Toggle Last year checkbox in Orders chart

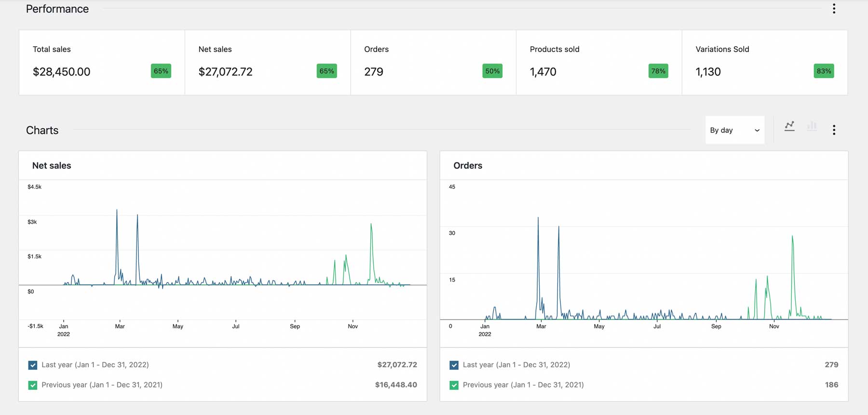tap(454, 365)
